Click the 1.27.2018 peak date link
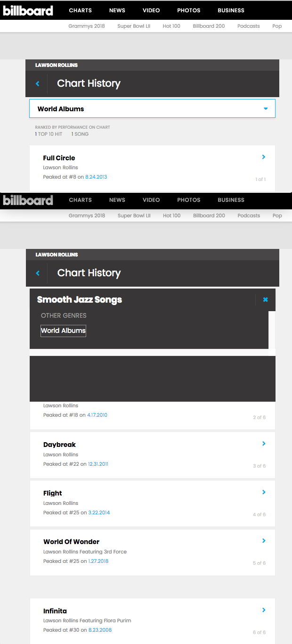The height and width of the screenshot is (644, 292). click(98, 561)
